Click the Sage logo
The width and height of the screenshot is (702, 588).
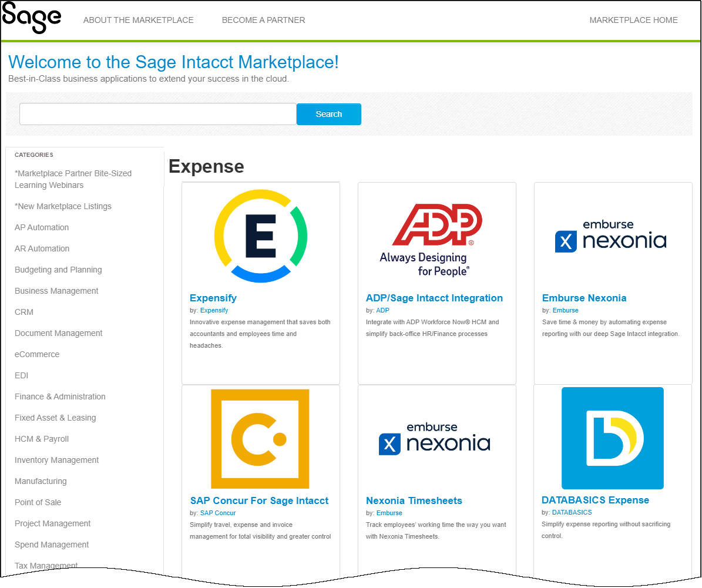click(31, 18)
